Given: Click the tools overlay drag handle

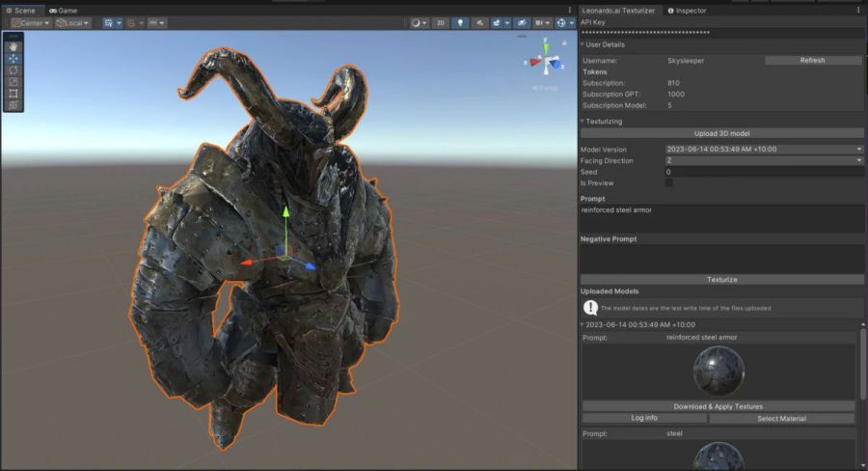Looking at the screenshot, I should pos(14,36).
